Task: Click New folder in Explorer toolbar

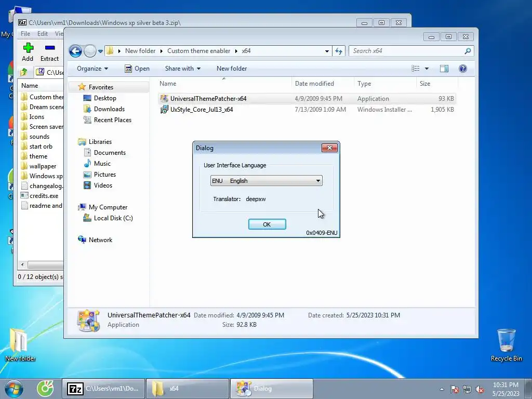Action: pos(232,69)
